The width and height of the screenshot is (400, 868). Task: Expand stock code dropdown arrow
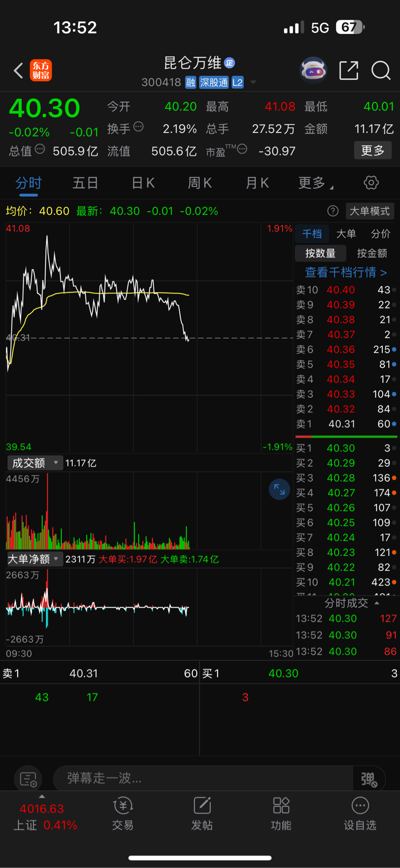253,82
